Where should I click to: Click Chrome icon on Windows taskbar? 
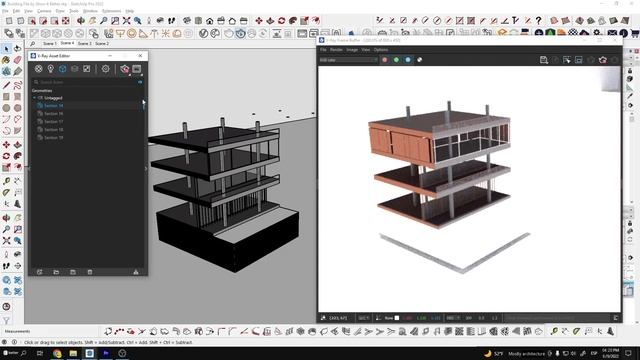coord(57,353)
